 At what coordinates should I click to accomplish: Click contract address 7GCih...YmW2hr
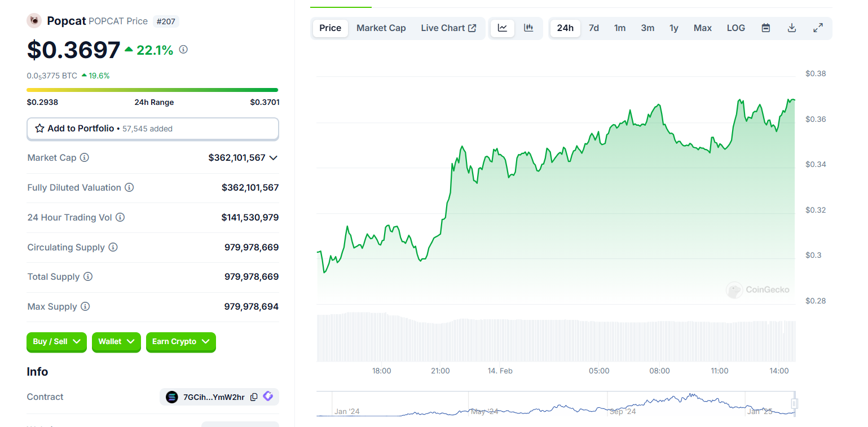pyautogui.click(x=214, y=397)
